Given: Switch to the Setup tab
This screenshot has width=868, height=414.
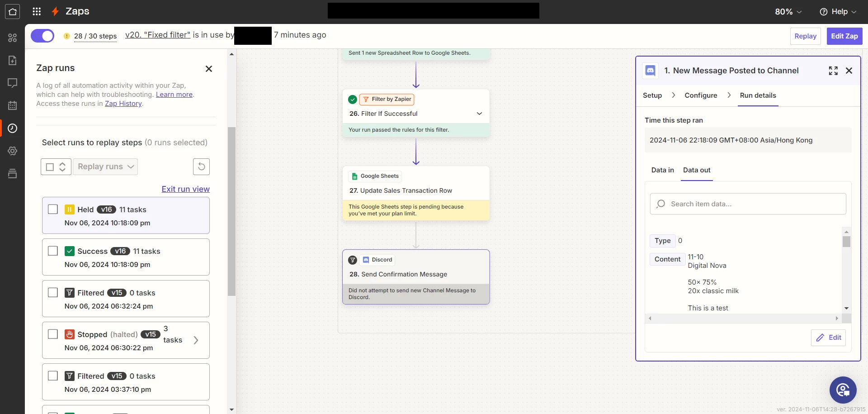Looking at the screenshot, I should (x=652, y=95).
